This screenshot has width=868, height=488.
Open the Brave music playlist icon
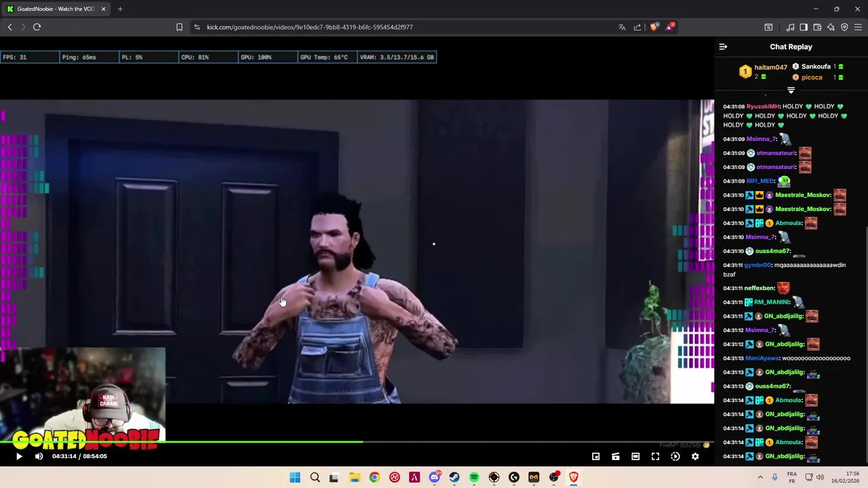point(790,27)
